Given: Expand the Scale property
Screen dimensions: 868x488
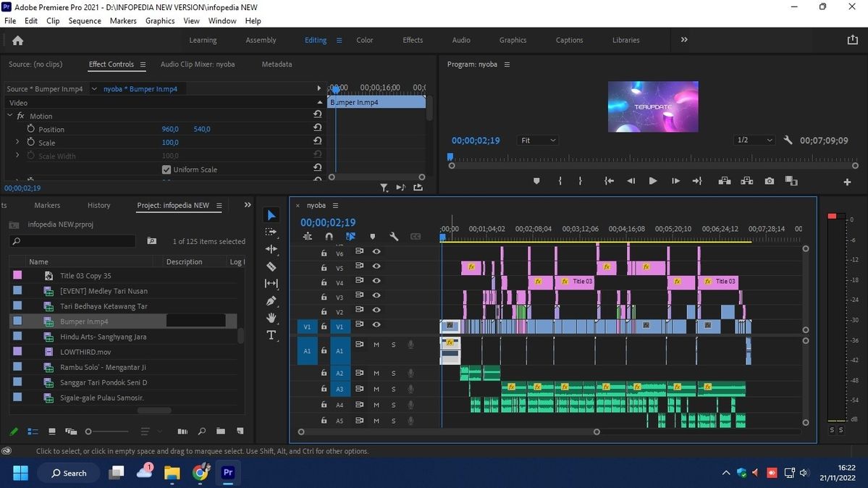Looking at the screenshot, I should point(17,142).
